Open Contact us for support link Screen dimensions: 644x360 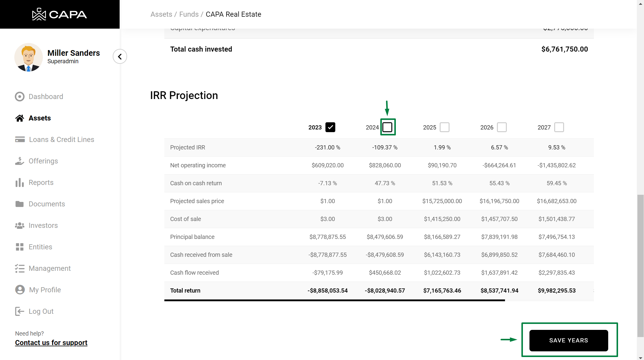click(51, 343)
